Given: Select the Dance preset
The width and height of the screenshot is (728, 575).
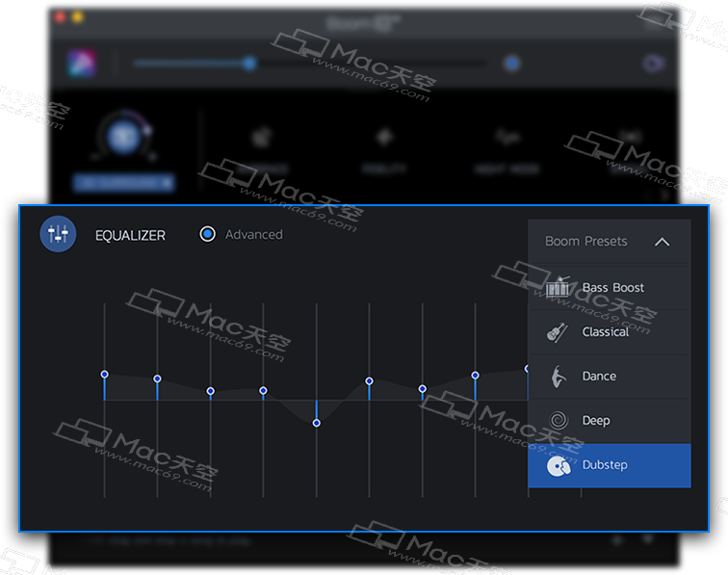Looking at the screenshot, I should (610, 377).
